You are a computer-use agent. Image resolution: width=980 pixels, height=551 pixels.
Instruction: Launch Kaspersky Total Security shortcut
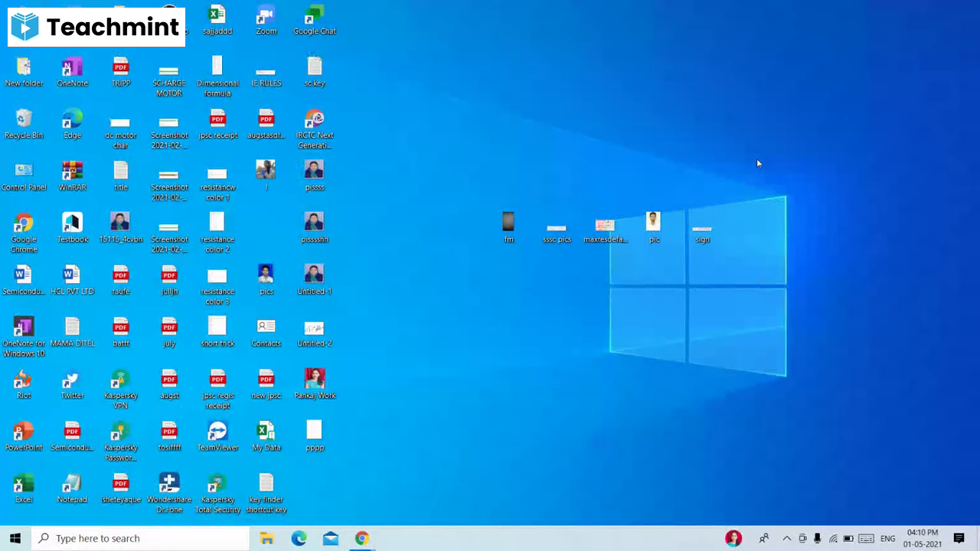217,493
